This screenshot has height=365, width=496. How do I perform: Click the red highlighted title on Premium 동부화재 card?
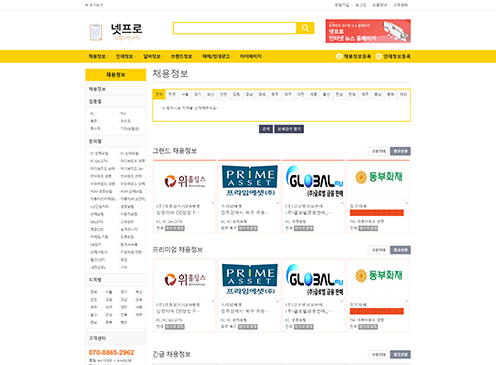pos(377,311)
